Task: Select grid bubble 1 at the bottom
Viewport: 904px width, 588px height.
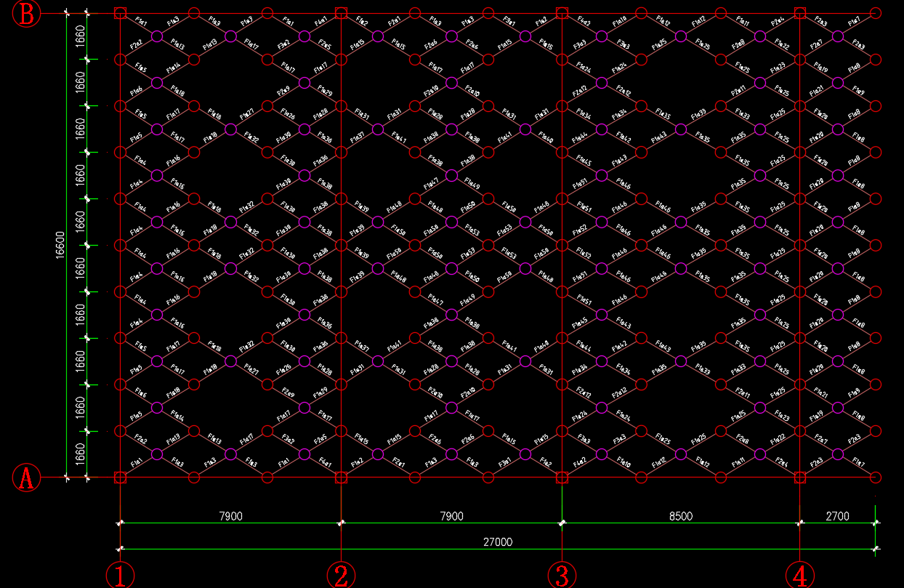Action: click(120, 576)
